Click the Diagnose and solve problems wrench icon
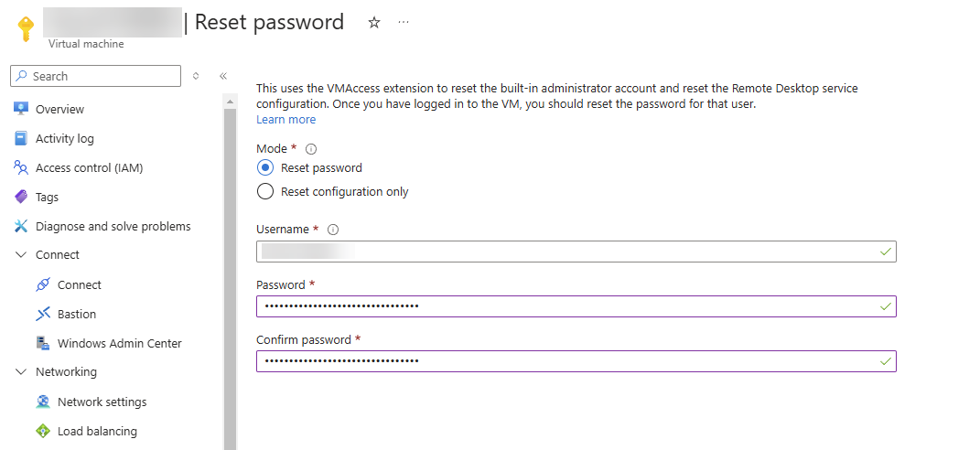Viewport: 980px width, 450px height. click(x=22, y=226)
